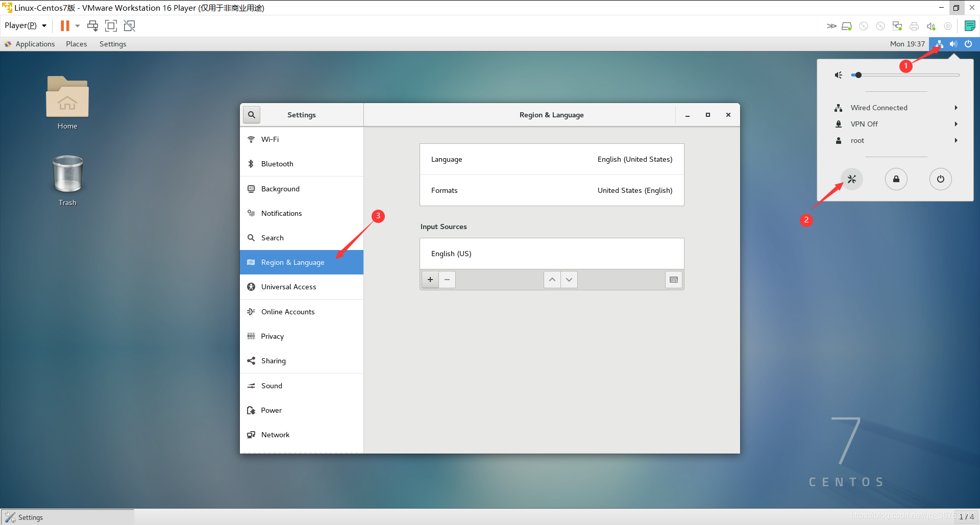Open Privacy settings panel
The image size is (980, 525).
(x=302, y=336)
